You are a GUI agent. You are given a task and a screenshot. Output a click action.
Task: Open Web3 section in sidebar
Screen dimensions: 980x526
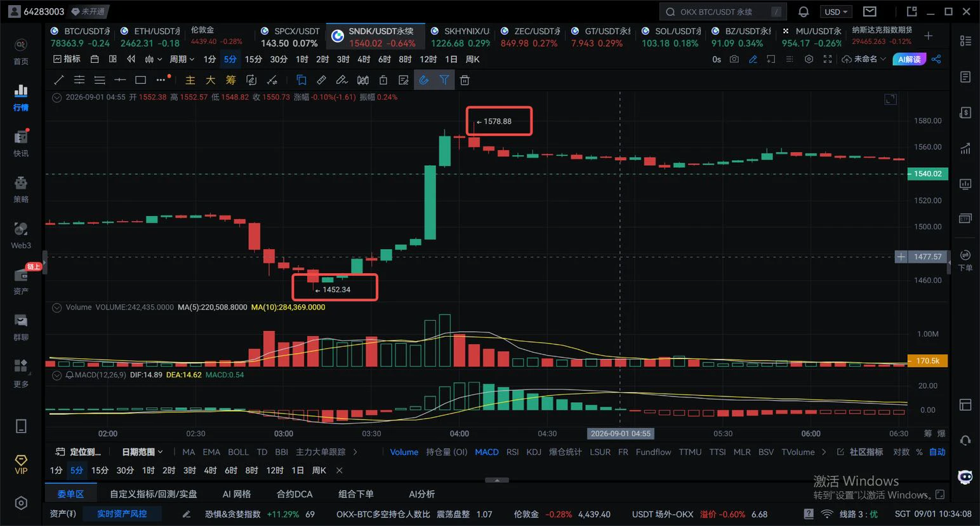[x=21, y=235]
